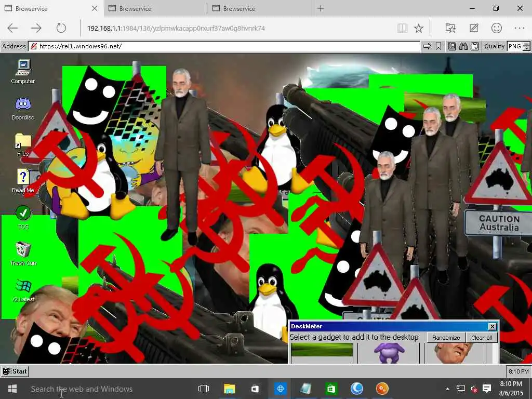Open the V2 Latest desktop icon

23,290
